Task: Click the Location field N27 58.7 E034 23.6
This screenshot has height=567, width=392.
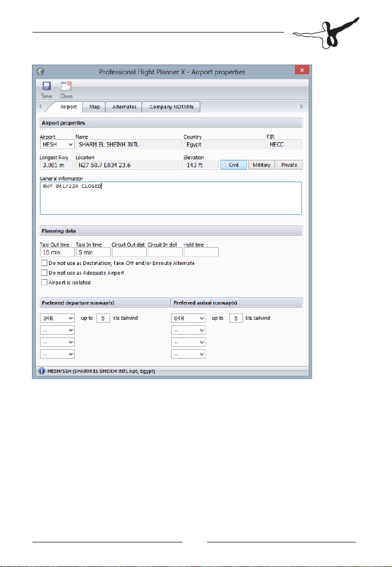Action: tap(129, 165)
